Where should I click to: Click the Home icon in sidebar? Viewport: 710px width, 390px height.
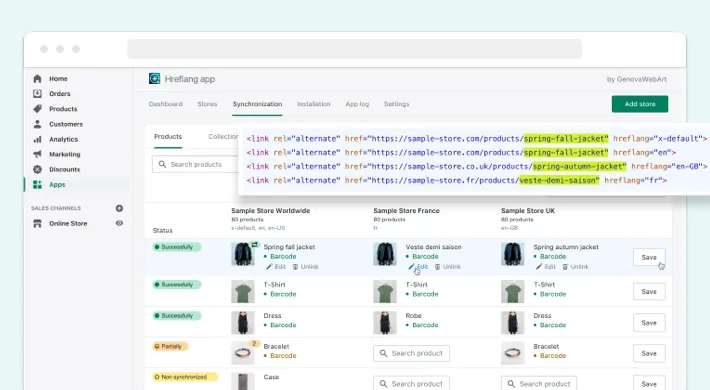[38, 79]
